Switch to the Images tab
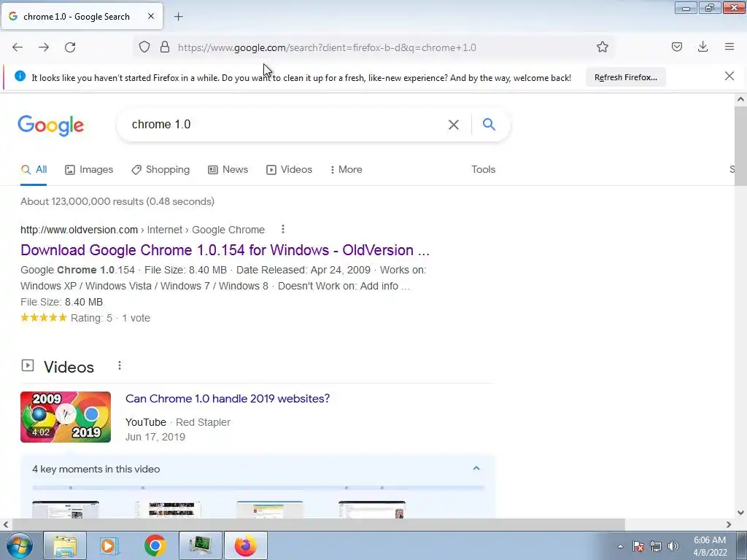The width and height of the screenshot is (747, 560). (x=89, y=169)
